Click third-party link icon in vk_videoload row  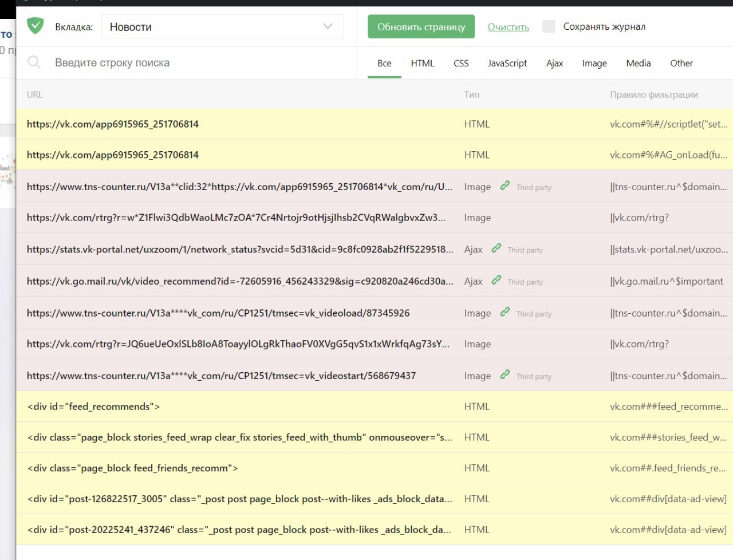[505, 312]
